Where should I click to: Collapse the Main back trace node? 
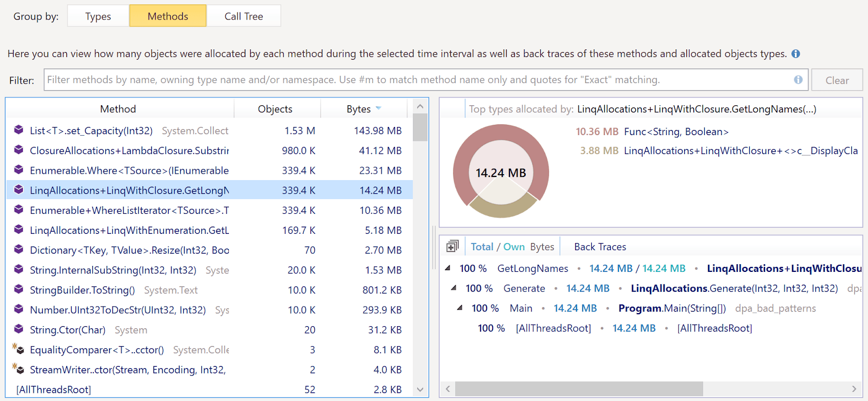click(x=459, y=308)
